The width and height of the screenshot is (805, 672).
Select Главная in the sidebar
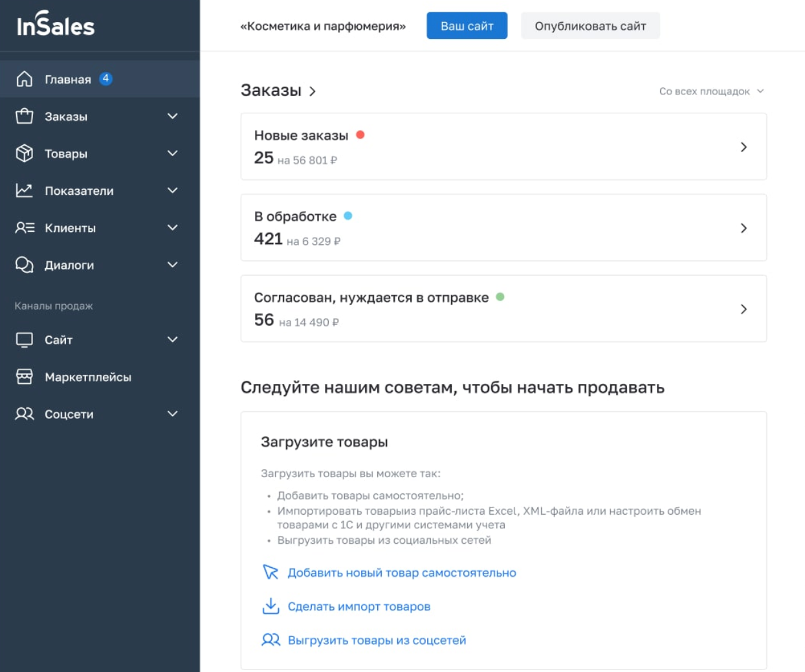click(x=100, y=79)
